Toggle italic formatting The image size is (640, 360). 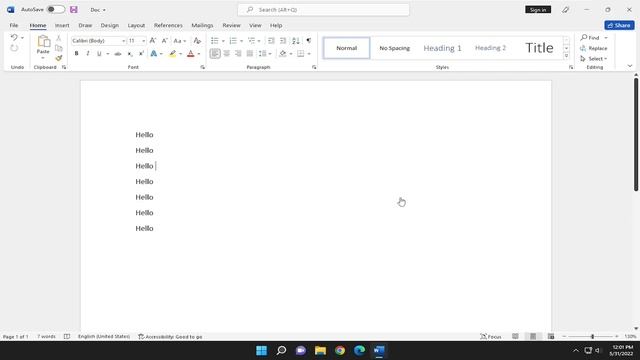click(x=88, y=54)
